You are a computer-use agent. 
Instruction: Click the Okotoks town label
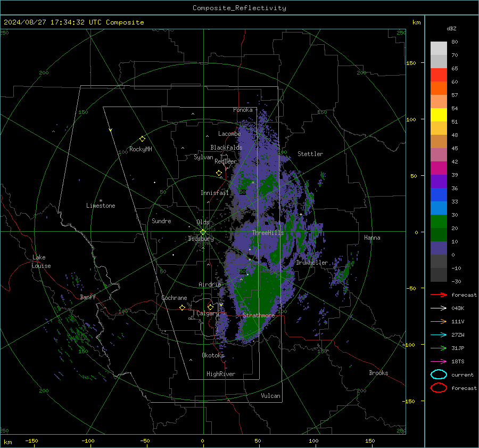[213, 355]
